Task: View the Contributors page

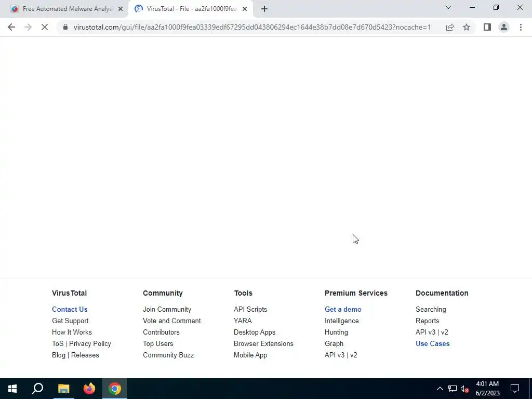Action: coord(161,332)
